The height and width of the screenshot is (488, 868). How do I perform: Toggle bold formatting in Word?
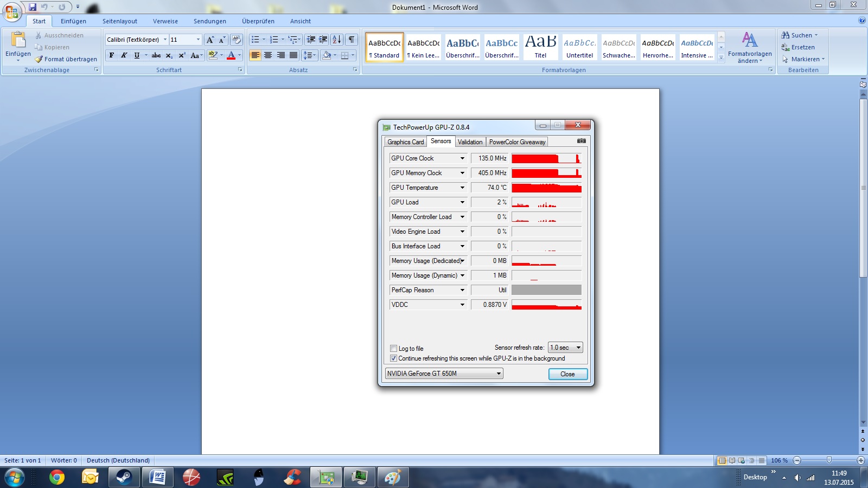[x=112, y=55]
